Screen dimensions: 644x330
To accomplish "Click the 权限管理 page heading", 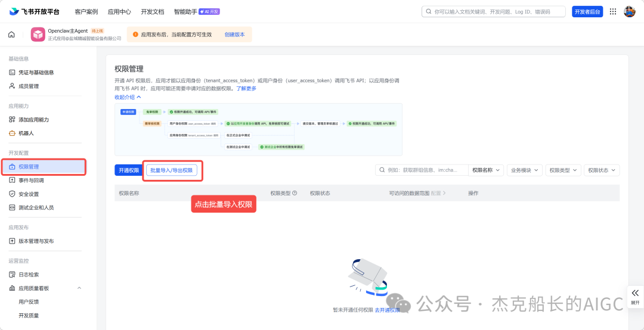I will pos(129,69).
